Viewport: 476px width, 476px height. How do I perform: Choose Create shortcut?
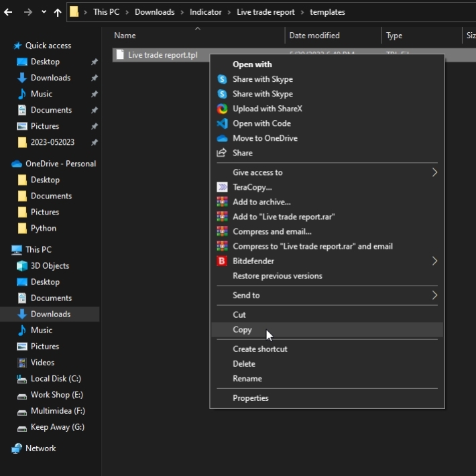[x=327, y=349]
